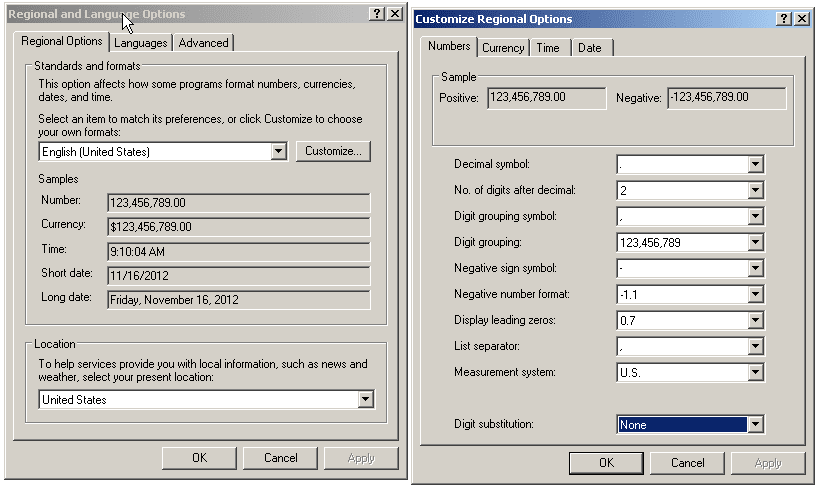Switch to the Regional Options tab
Viewport: 817px width, 487px height.
click(61, 41)
